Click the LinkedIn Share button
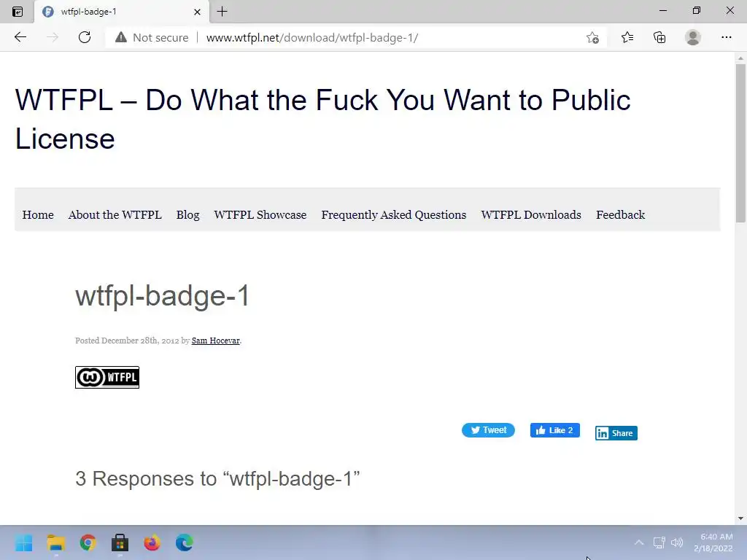This screenshot has width=747, height=560. [616, 433]
